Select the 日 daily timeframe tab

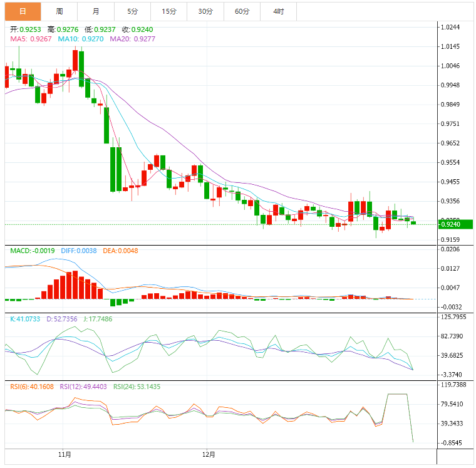(x=23, y=11)
